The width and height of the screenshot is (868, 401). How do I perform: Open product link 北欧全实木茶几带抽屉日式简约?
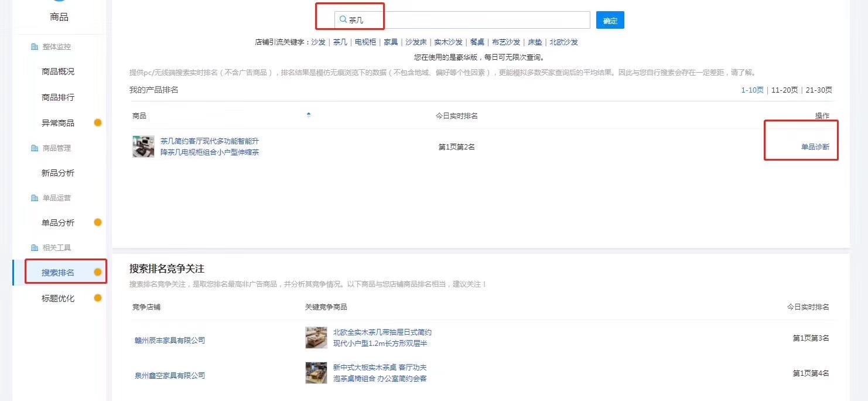pyautogui.click(x=382, y=332)
